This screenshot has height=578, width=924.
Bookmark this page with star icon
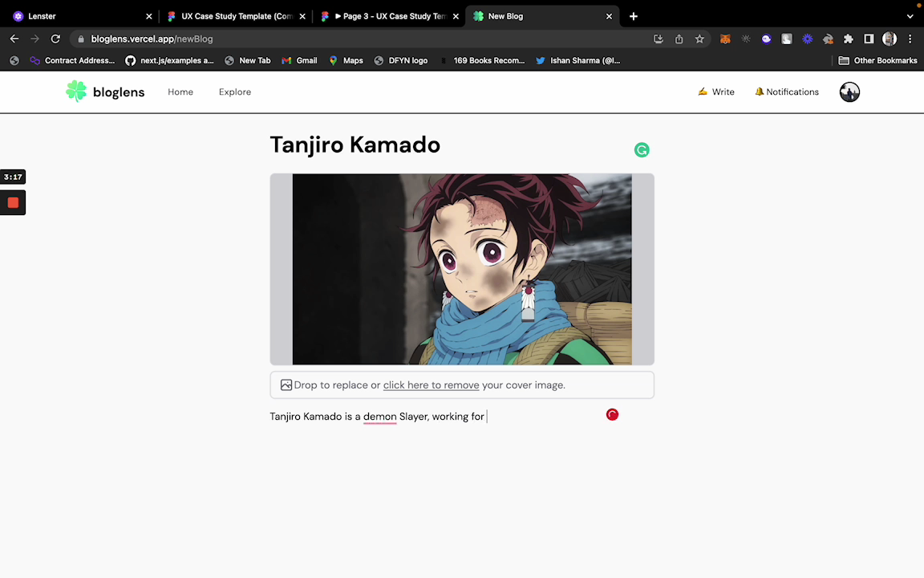pos(699,39)
